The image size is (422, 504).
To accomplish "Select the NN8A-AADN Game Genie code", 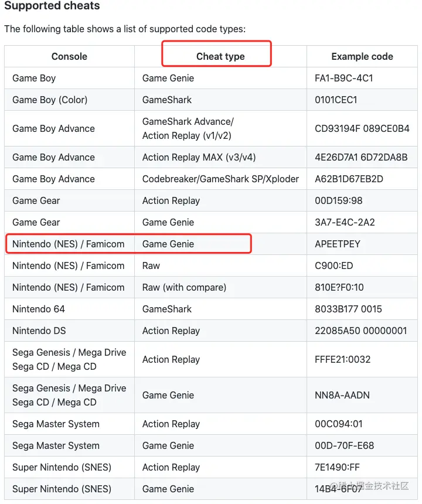I will pos(342,395).
